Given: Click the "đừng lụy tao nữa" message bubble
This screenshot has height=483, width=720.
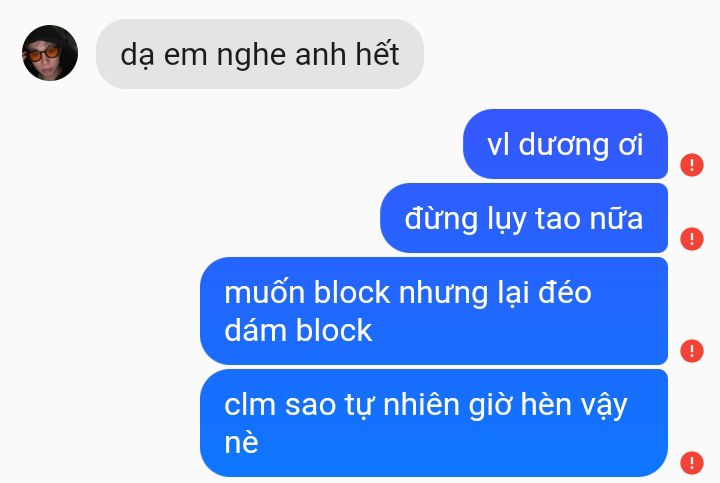Looking at the screenshot, I should click(x=524, y=218).
